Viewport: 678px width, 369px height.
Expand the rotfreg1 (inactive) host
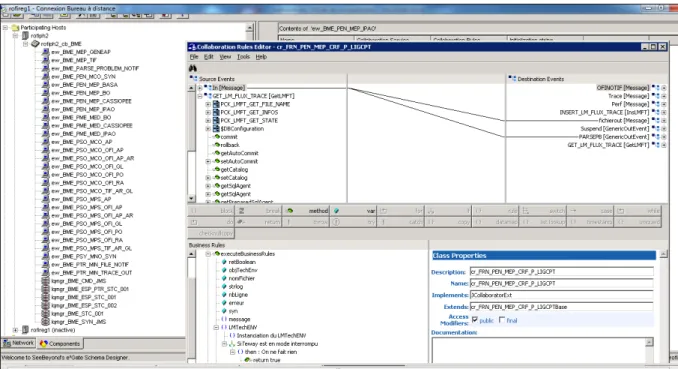(16, 330)
